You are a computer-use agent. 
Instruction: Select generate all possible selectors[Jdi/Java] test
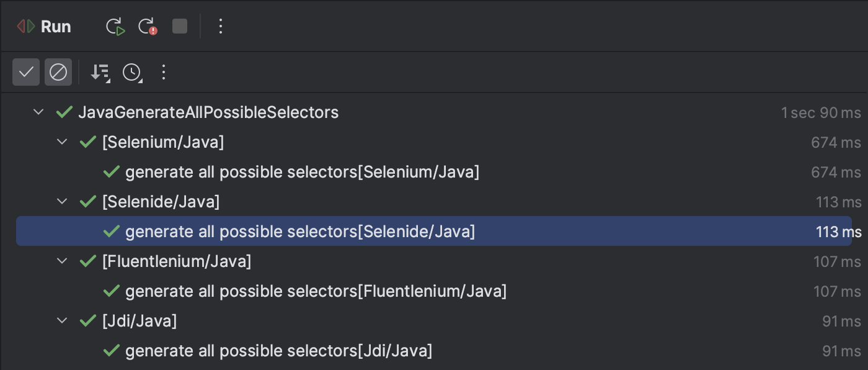(279, 351)
